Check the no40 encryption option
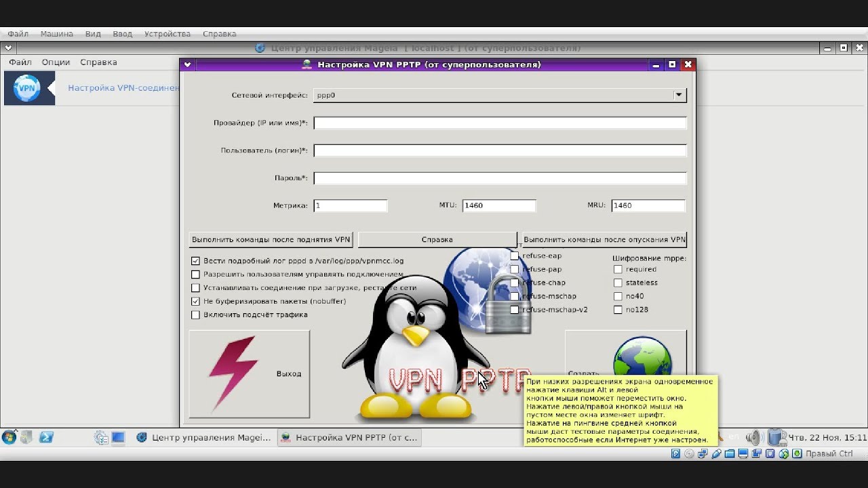 pos(618,296)
